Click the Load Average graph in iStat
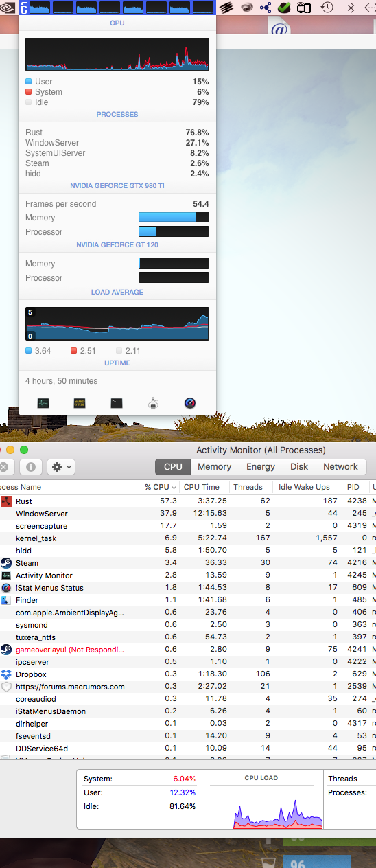Image resolution: width=376 pixels, height=868 pixels. [117, 323]
